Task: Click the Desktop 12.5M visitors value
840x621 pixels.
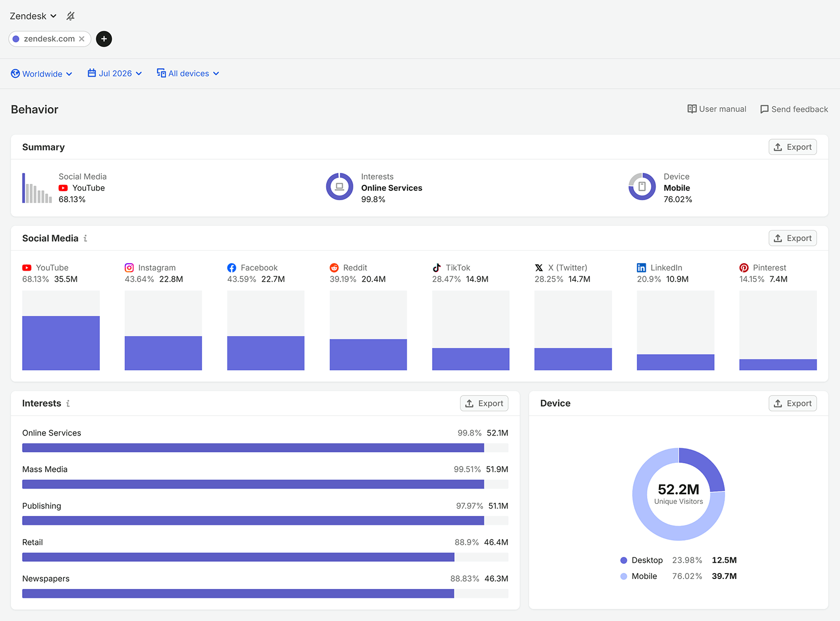Action: coord(724,560)
